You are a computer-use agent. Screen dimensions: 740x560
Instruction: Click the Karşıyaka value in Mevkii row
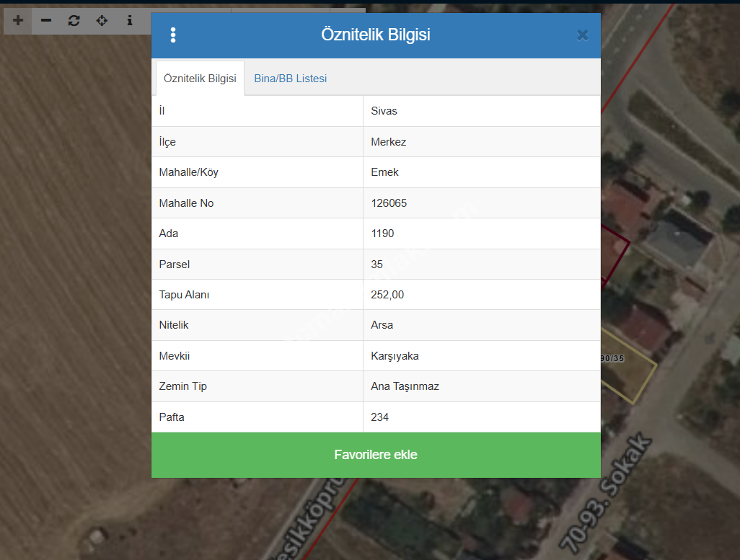(395, 356)
